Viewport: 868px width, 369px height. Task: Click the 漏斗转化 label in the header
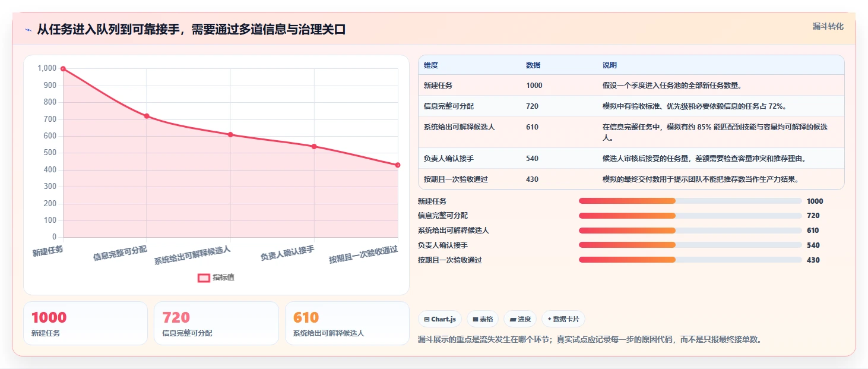pos(828,26)
